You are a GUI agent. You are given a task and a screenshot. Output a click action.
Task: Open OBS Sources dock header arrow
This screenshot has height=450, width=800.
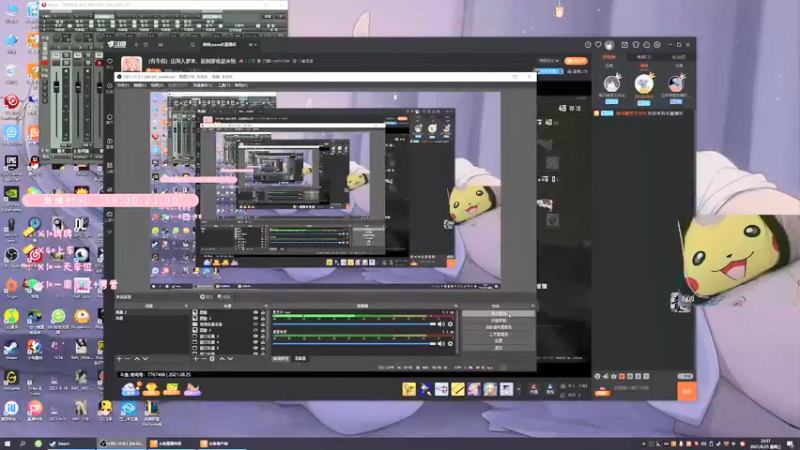[x=266, y=306]
